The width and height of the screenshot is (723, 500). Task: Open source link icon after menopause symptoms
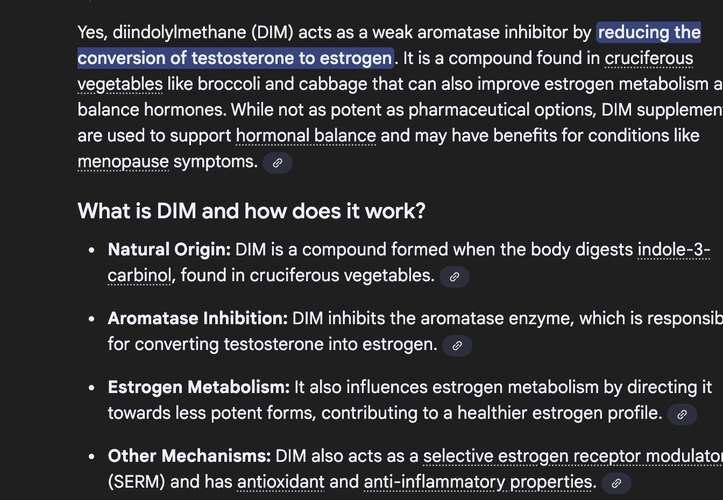click(x=277, y=163)
